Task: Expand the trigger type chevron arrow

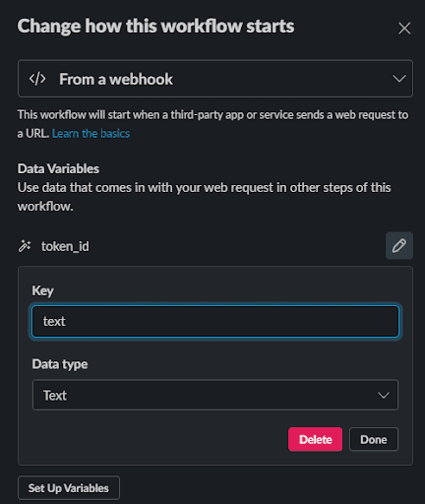Action: [x=399, y=79]
